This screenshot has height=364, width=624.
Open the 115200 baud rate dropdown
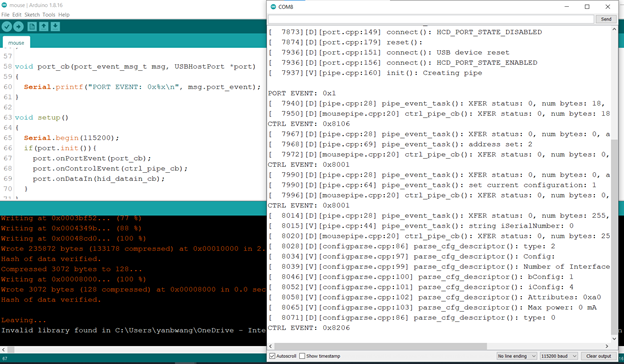coord(559,356)
